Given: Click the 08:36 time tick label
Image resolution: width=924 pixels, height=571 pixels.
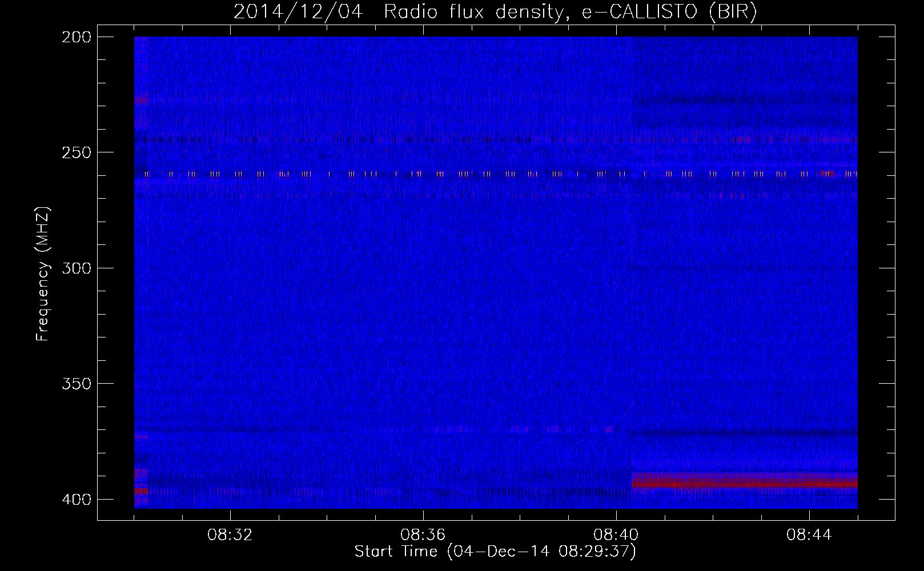Looking at the screenshot, I should coord(423,535).
